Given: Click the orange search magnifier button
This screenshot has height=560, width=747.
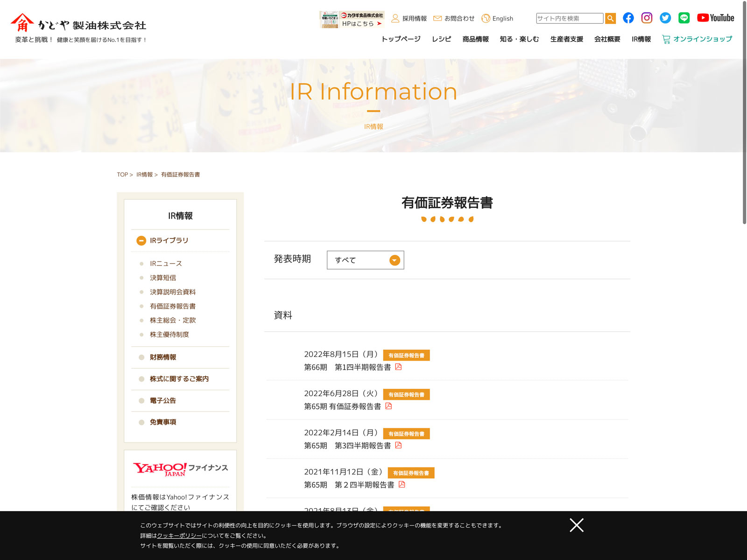Looking at the screenshot, I should 610,18.
